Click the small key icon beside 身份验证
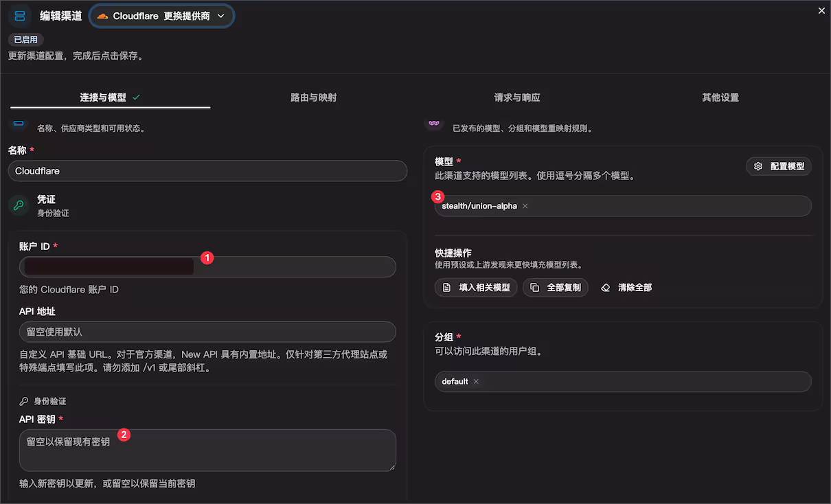The image size is (831, 504). (24, 401)
